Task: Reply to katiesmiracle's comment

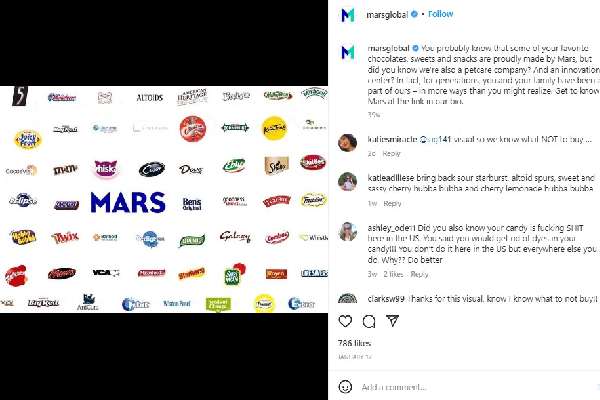Action: tap(391, 154)
